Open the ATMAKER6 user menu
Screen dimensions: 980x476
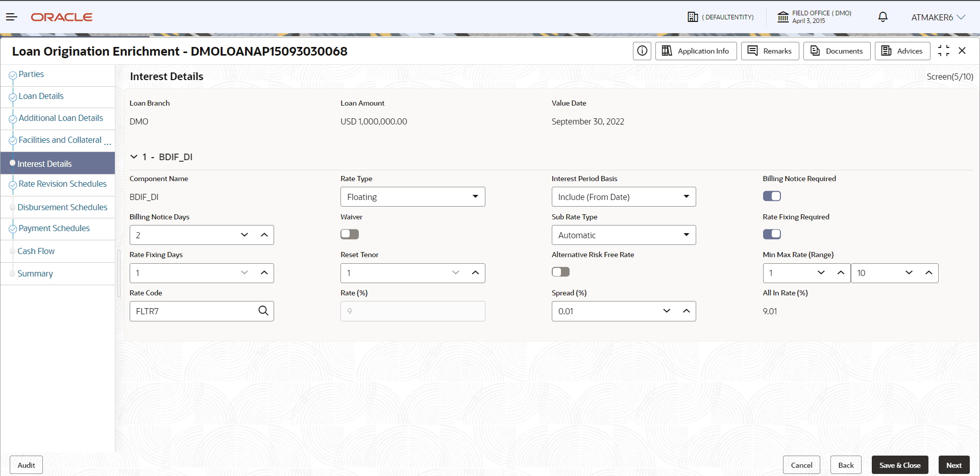click(x=938, y=17)
